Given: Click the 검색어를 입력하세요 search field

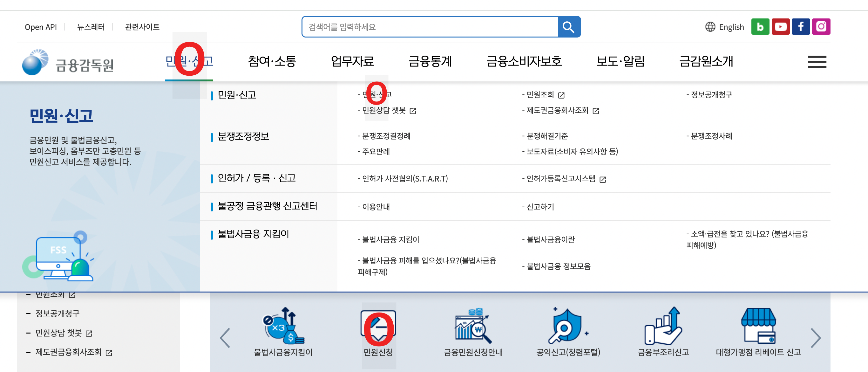Looking at the screenshot, I should point(430,27).
